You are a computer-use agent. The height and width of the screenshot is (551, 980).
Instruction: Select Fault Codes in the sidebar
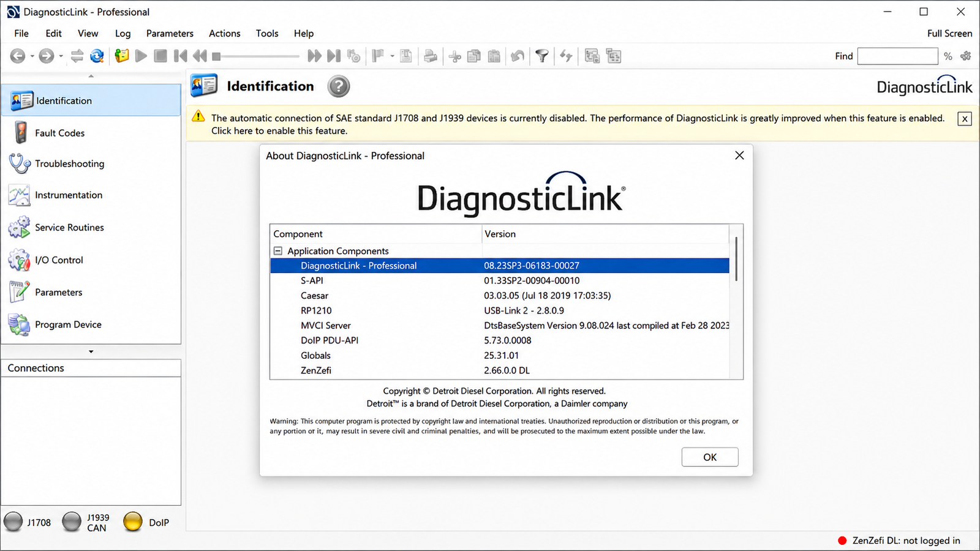91,133
